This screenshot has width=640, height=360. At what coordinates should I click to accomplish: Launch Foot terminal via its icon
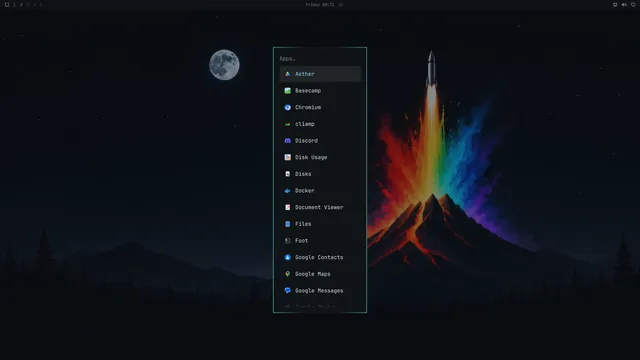(x=287, y=241)
